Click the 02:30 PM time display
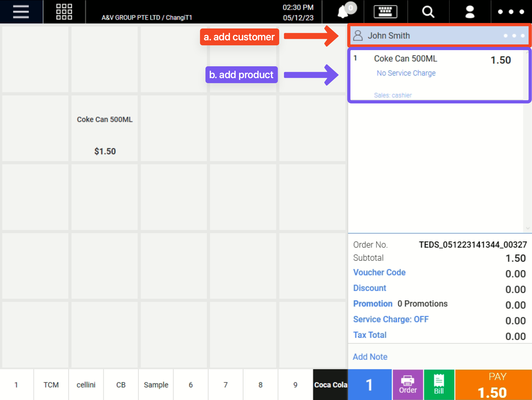 click(298, 8)
